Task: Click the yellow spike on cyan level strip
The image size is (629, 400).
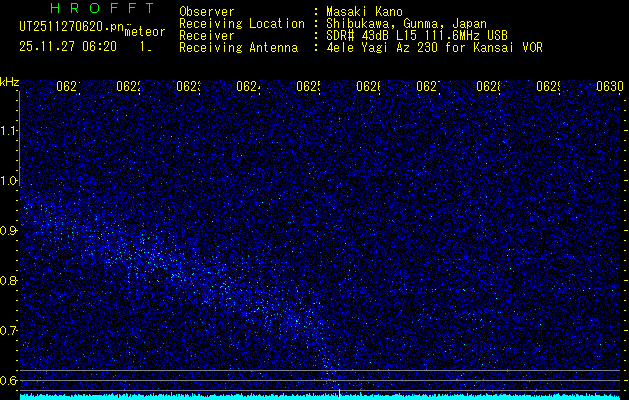Action: pyautogui.click(x=339, y=394)
